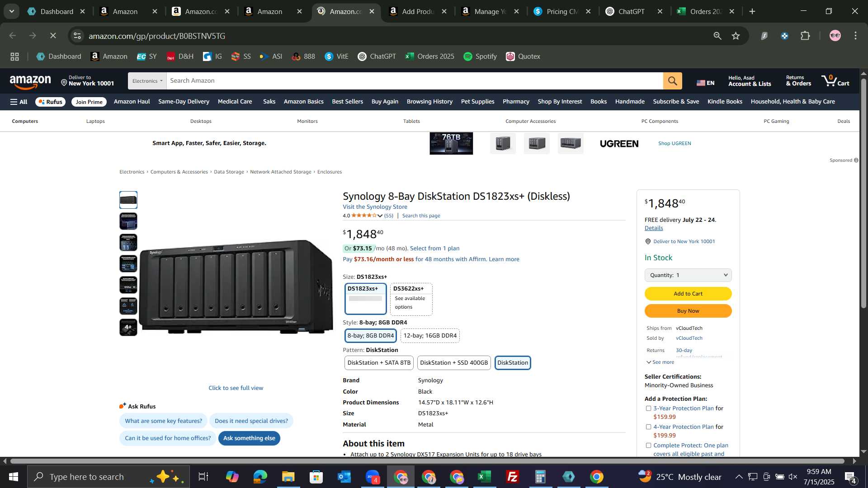Open Chrome three-dot menu
This screenshot has height=488, width=868.
pos(855,36)
